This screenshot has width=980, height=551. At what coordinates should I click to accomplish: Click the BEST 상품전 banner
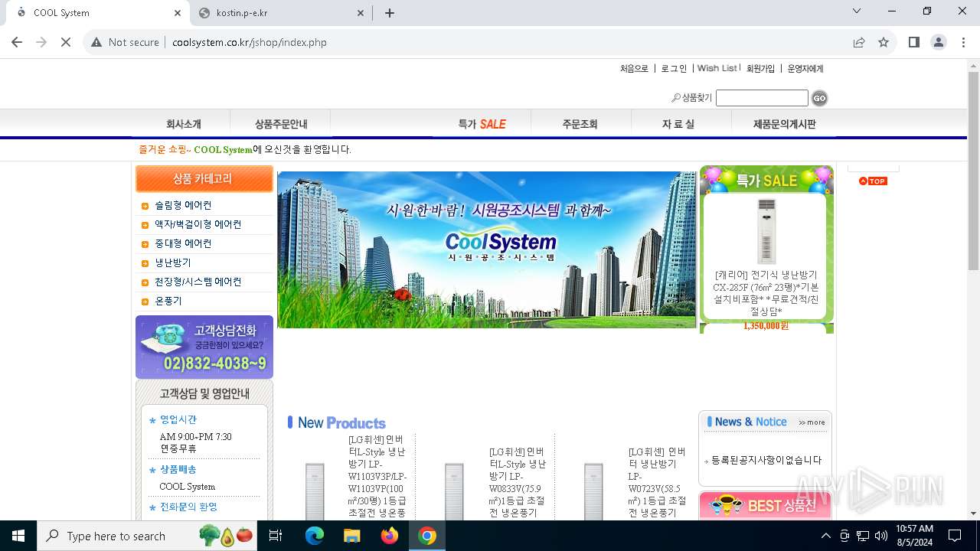(765, 506)
